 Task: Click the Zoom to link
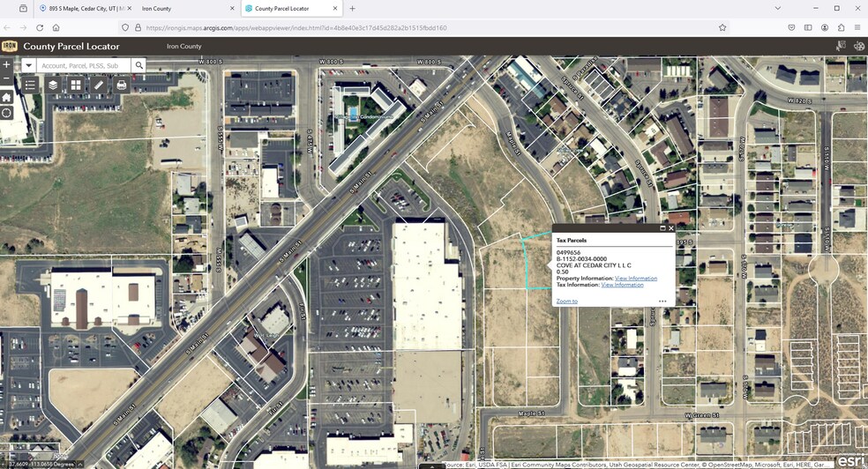[566, 301]
